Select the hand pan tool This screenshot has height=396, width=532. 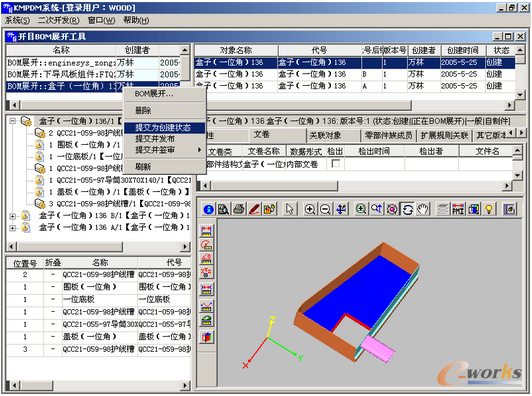423,209
